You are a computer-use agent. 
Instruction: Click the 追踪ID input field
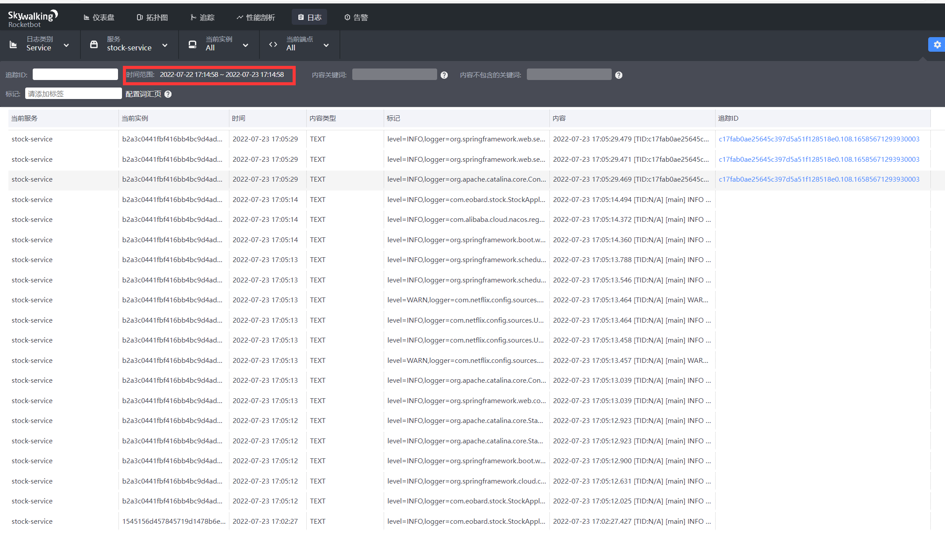pos(75,75)
